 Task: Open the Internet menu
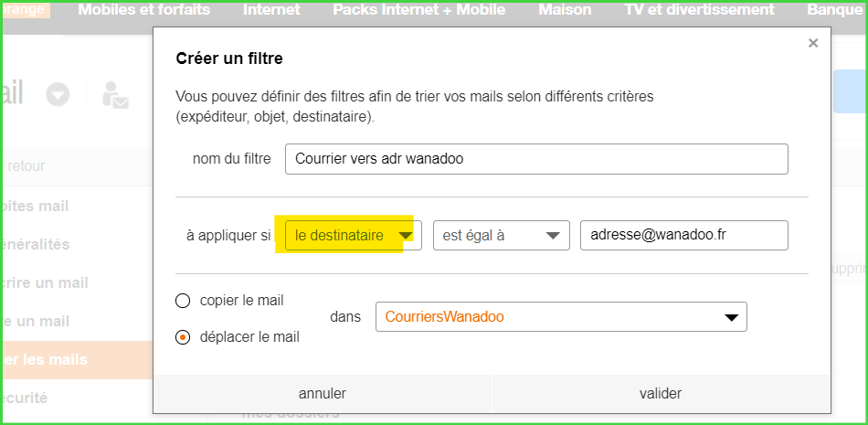pos(271,10)
